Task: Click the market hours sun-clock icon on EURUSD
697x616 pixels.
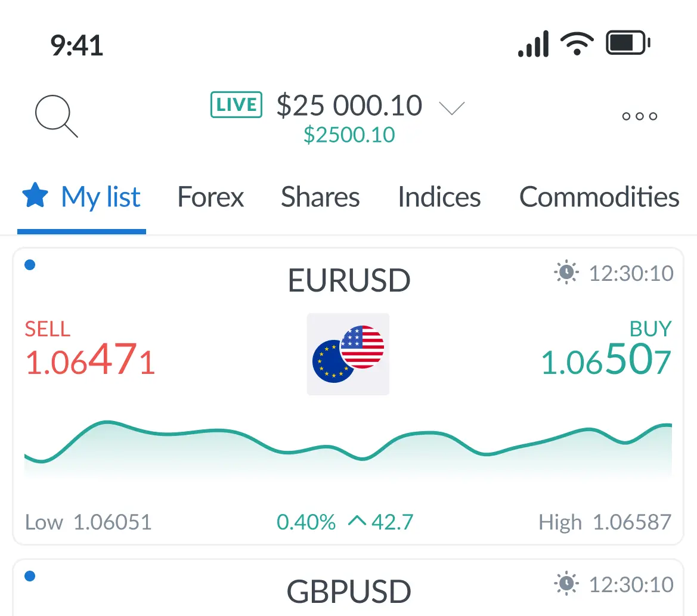Action: [x=566, y=273]
